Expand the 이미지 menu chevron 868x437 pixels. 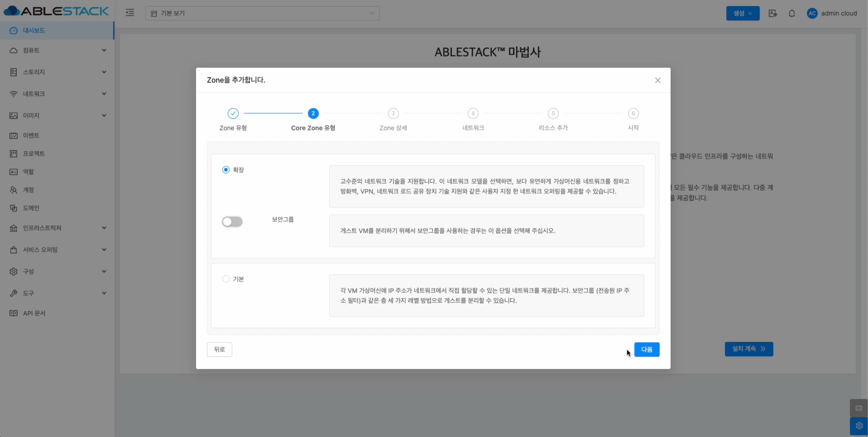pyautogui.click(x=104, y=116)
